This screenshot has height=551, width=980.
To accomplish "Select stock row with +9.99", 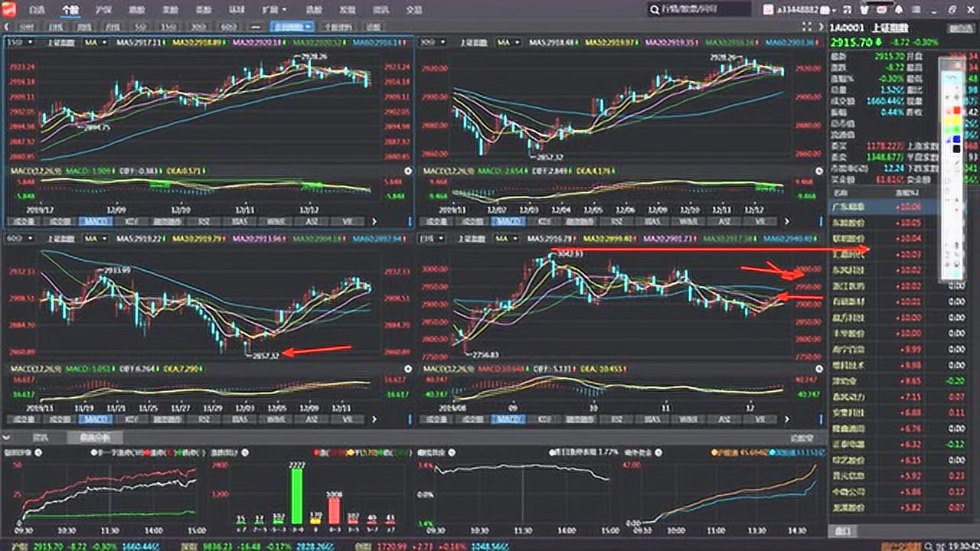I will click(x=902, y=349).
